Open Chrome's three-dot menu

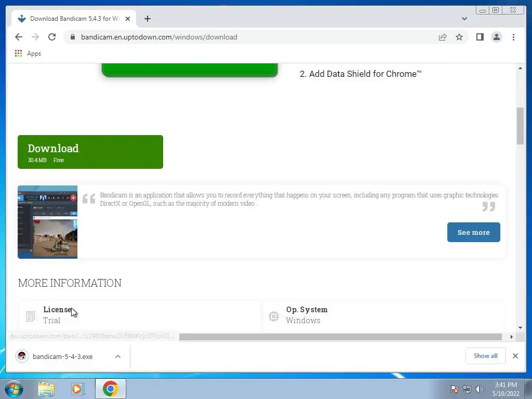pos(513,37)
